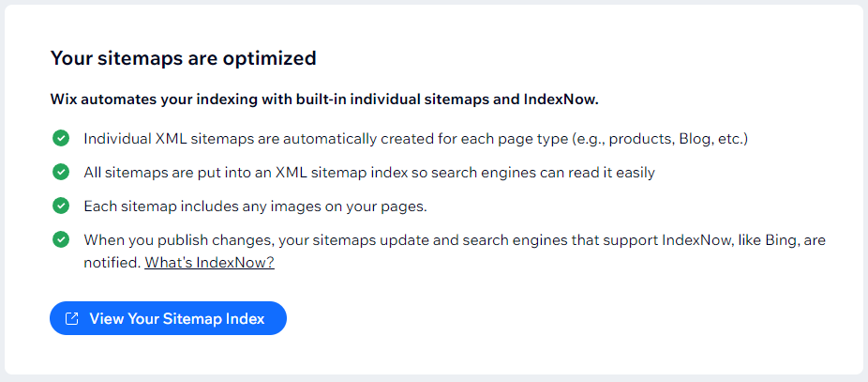The width and height of the screenshot is (868, 382).
Task: Click the green checkmark beside All sitemaps line
Action: click(x=61, y=173)
